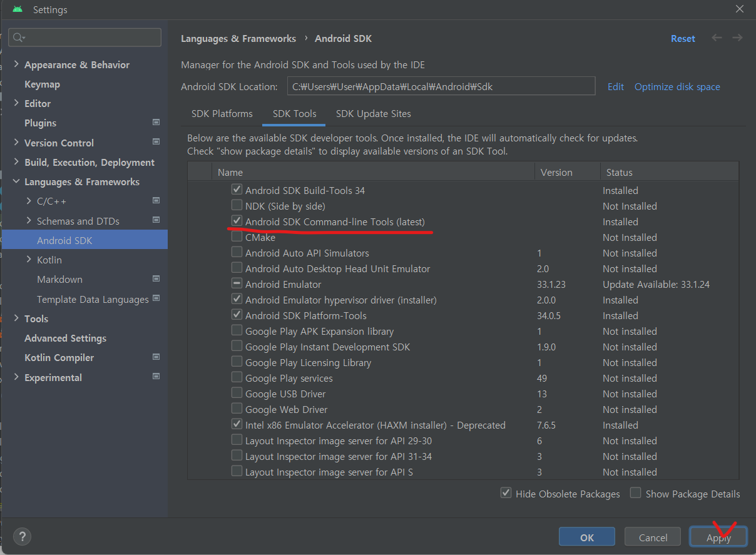This screenshot has height=555, width=756.
Task: Click the OK button
Action: point(586,537)
